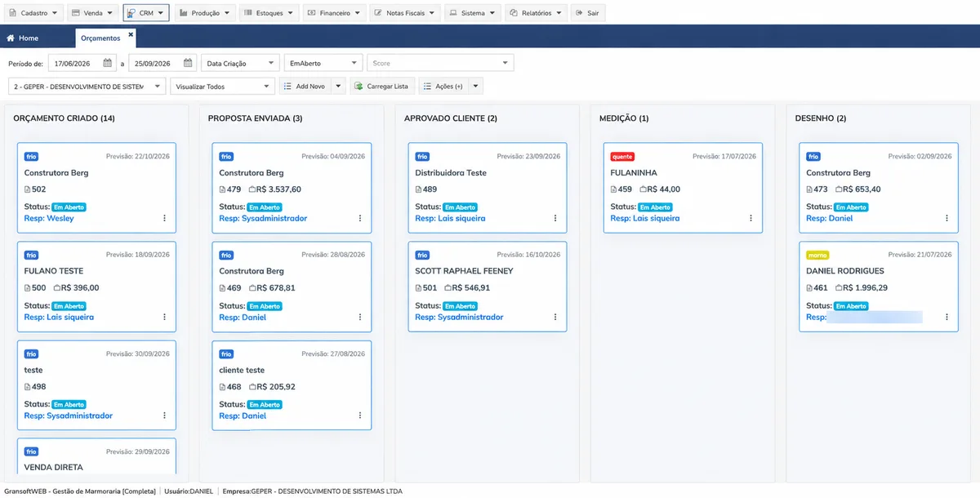
Task: Click document icon beside number 489
Action: 418,189
